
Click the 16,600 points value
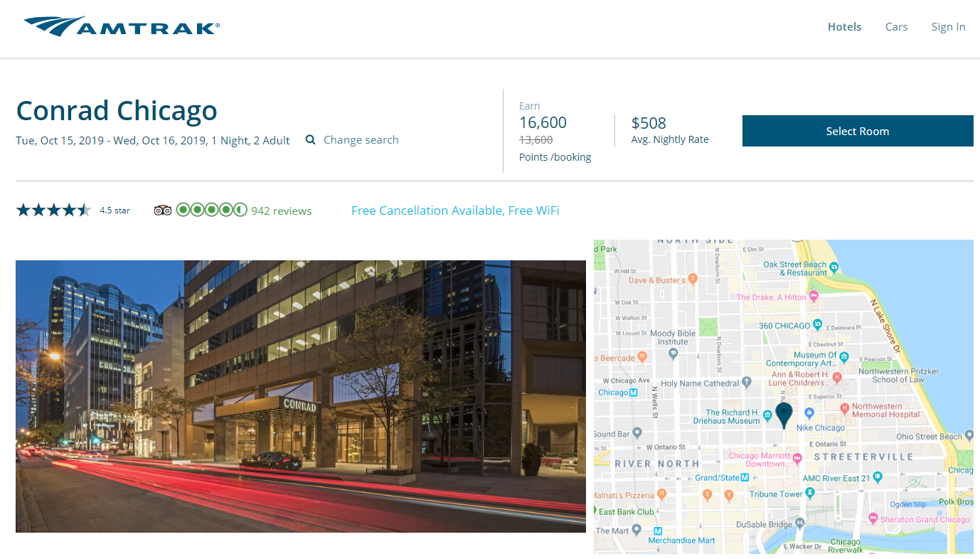pyautogui.click(x=543, y=123)
